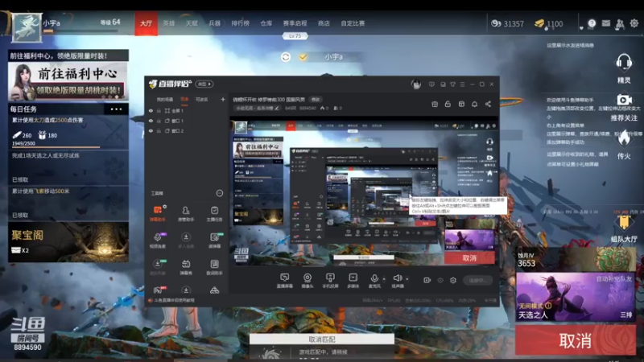Click the gift box icon in stream header
The height and width of the screenshot is (362, 644).
(435, 105)
